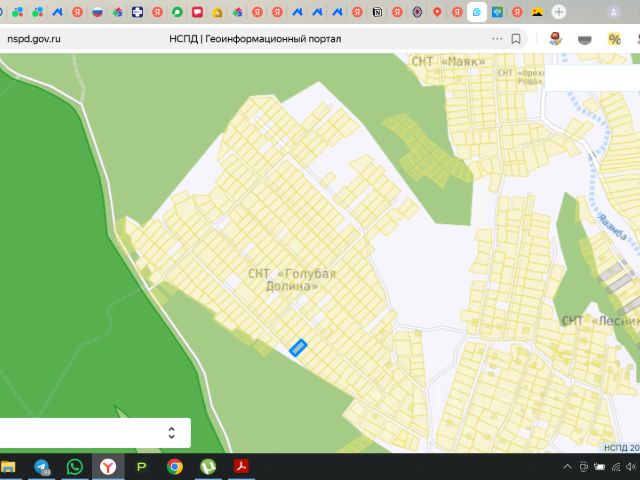
Task: Click the battery status tray icon
Action: coord(600,467)
